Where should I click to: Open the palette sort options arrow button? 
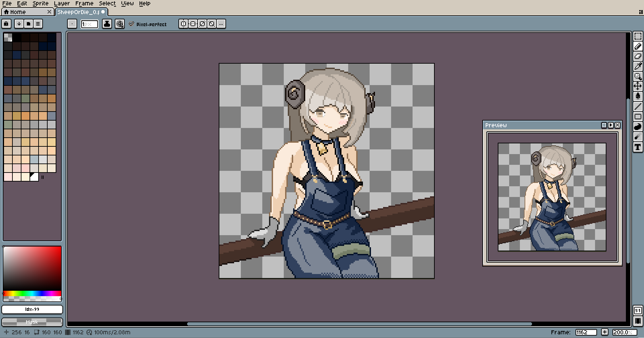click(x=19, y=24)
